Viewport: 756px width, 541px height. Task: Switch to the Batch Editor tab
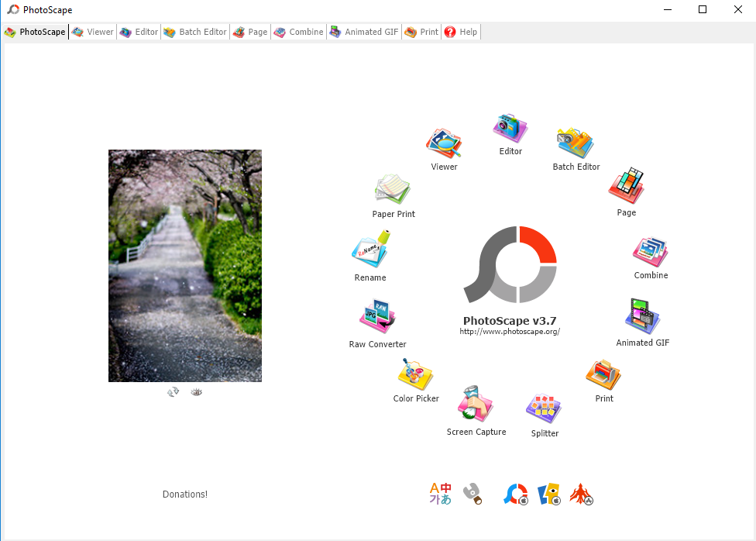pos(195,32)
